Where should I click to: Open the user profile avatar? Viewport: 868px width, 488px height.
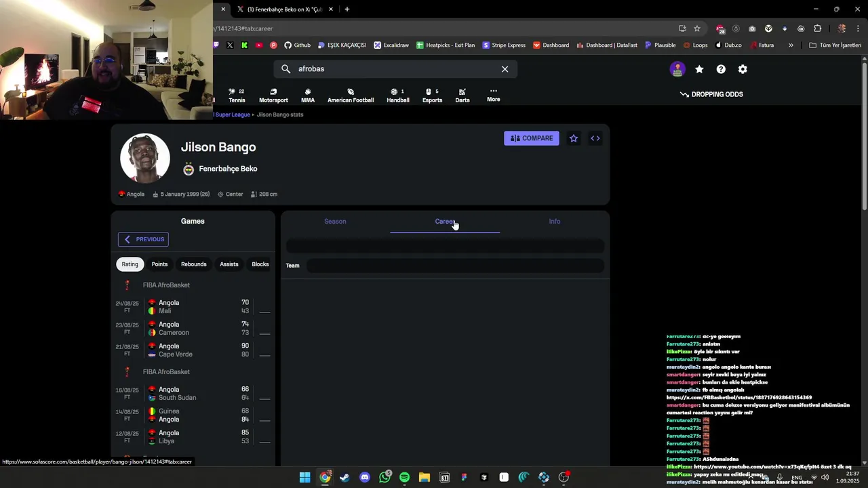tap(677, 69)
